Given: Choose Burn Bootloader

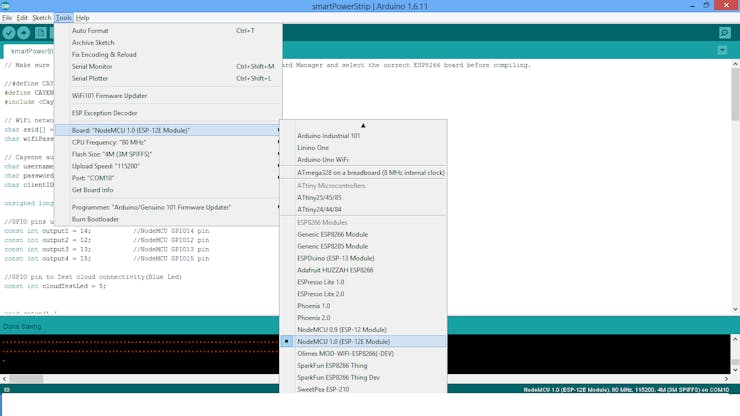Looking at the screenshot, I should click(x=168, y=219).
